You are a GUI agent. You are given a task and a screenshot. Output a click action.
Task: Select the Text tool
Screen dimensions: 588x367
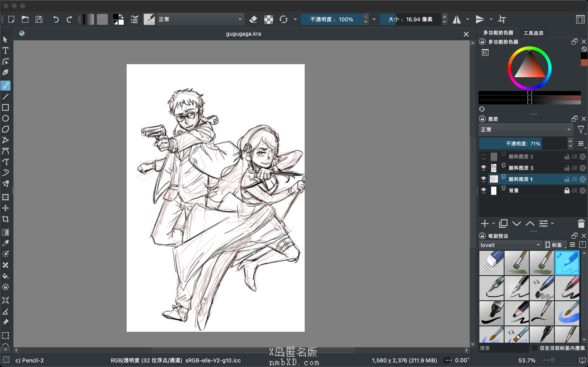pos(5,51)
